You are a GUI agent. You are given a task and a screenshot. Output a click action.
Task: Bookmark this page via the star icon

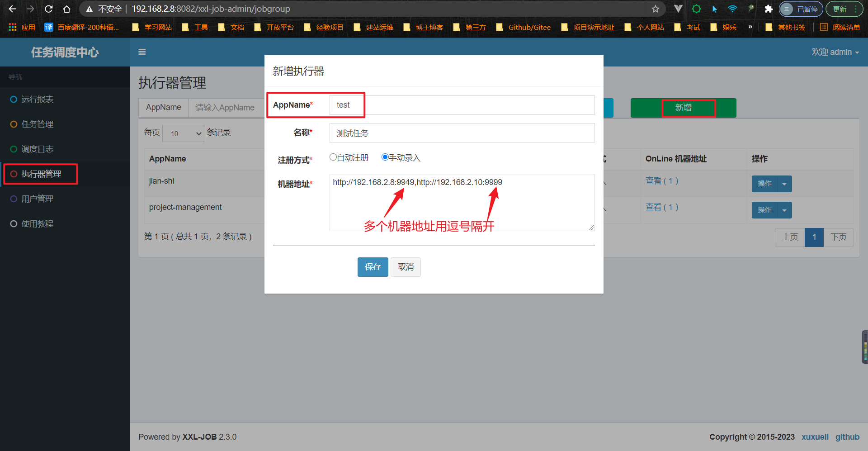coord(656,9)
